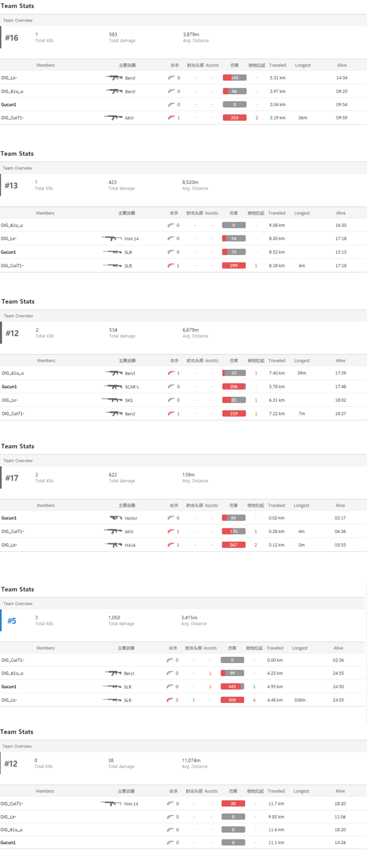The height and width of the screenshot is (868, 367).
Task: Click the AKM rifle icon in team #17
Action: coord(113,531)
